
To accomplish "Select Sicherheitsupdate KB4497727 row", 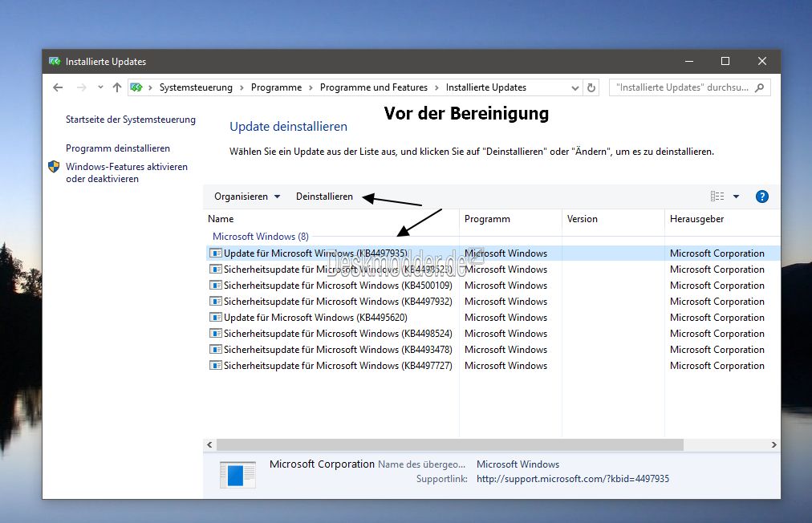I will [492, 366].
